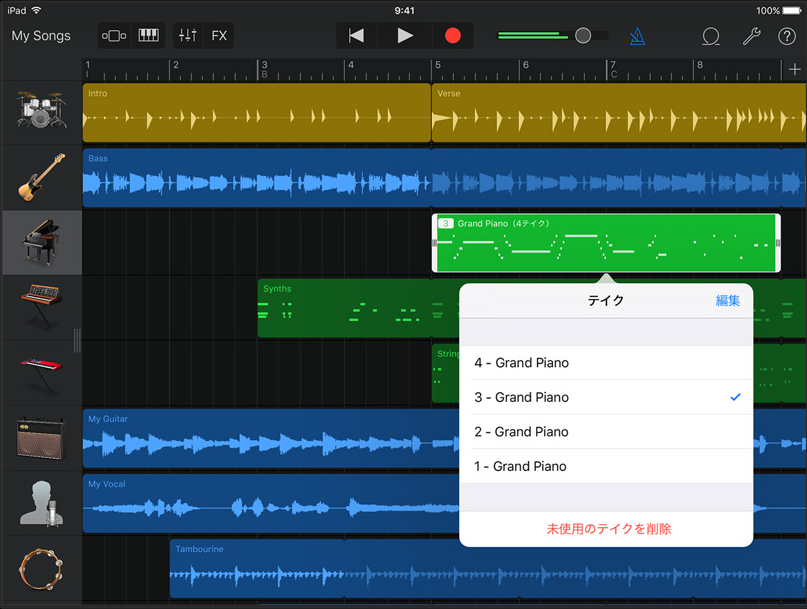807x609 pixels.
Task: Open the FX panel
Action: click(219, 36)
